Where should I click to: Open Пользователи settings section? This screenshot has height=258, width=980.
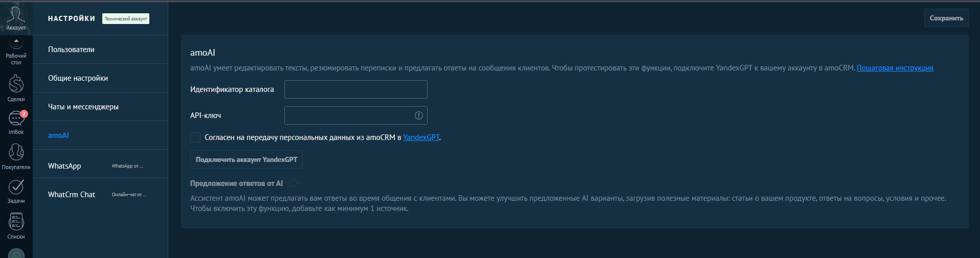[100, 50]
